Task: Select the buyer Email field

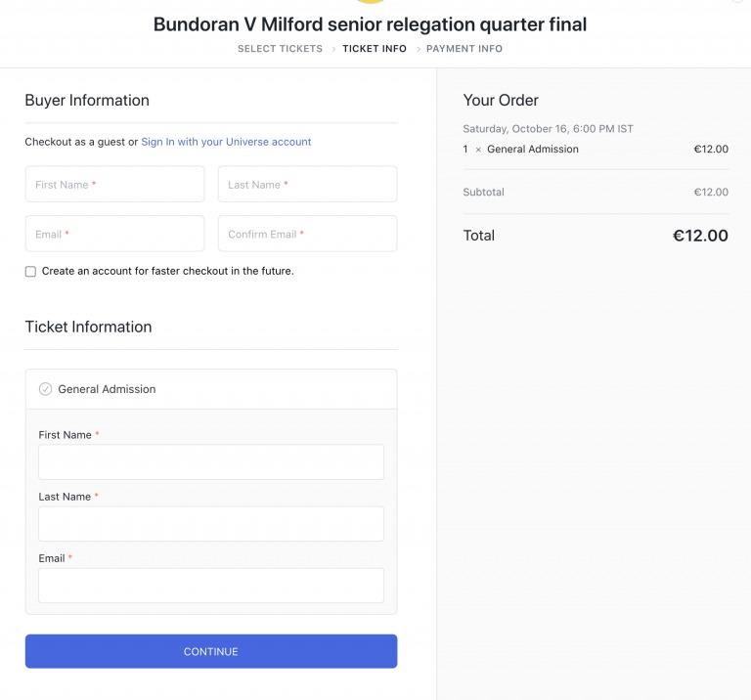Action: 114,234
